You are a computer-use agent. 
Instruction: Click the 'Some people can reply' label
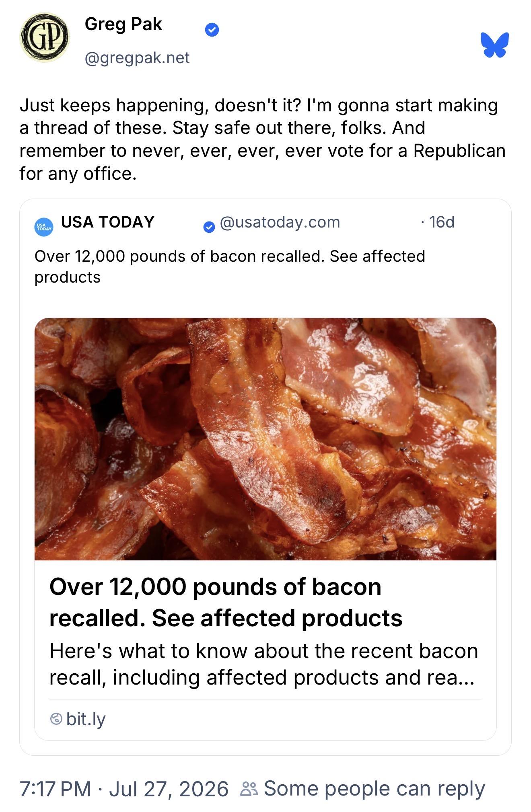[375, 789]
